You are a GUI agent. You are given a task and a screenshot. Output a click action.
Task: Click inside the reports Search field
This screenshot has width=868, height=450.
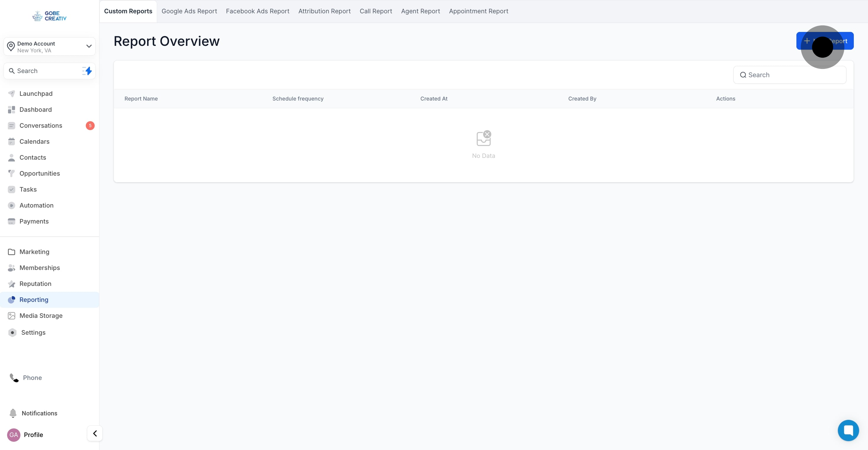point(790,75)
